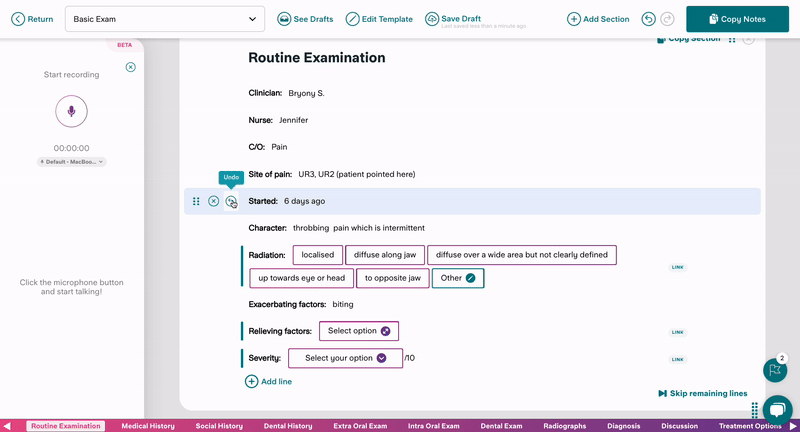Select the default microphone input selector
This screenshot has width=800, height=432.
point(71,162)
